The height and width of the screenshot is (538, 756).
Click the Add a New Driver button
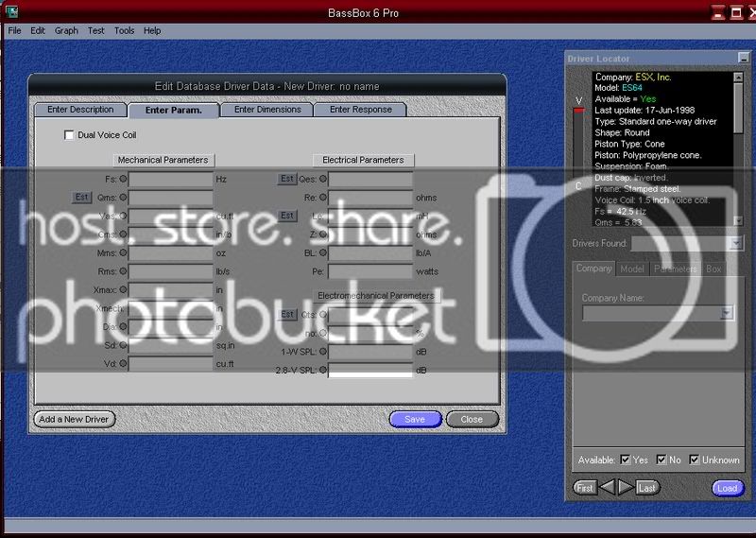click(x=75, y=419)
